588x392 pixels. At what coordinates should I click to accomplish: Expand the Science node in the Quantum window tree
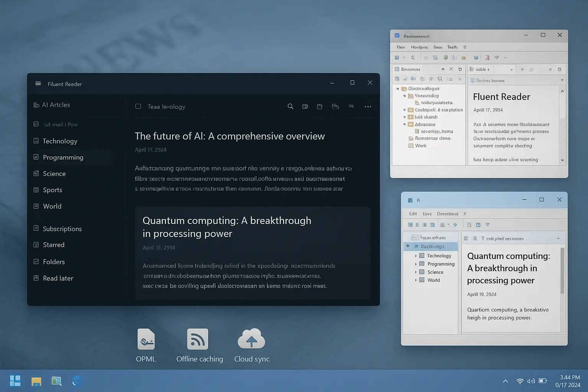click(x=416, y=272)
